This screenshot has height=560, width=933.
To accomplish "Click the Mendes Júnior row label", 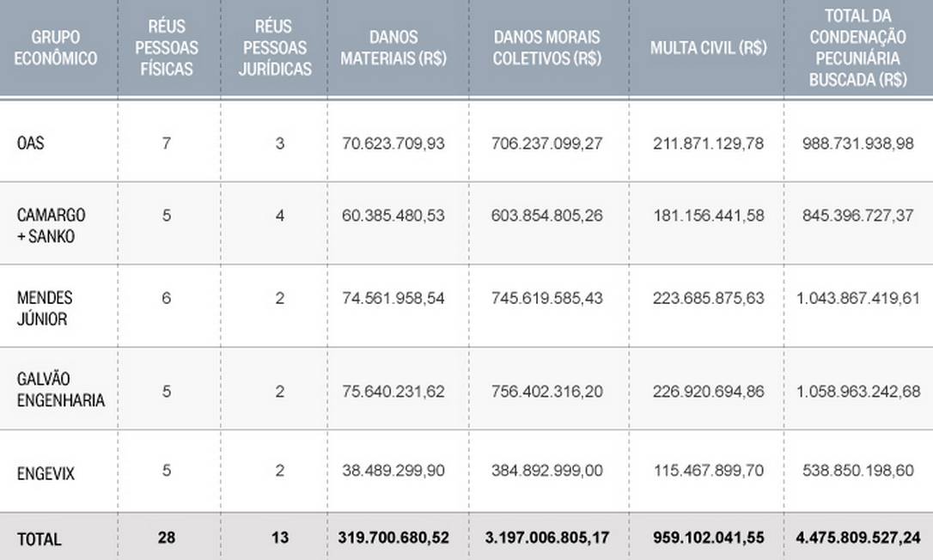I will coord(45,307).
